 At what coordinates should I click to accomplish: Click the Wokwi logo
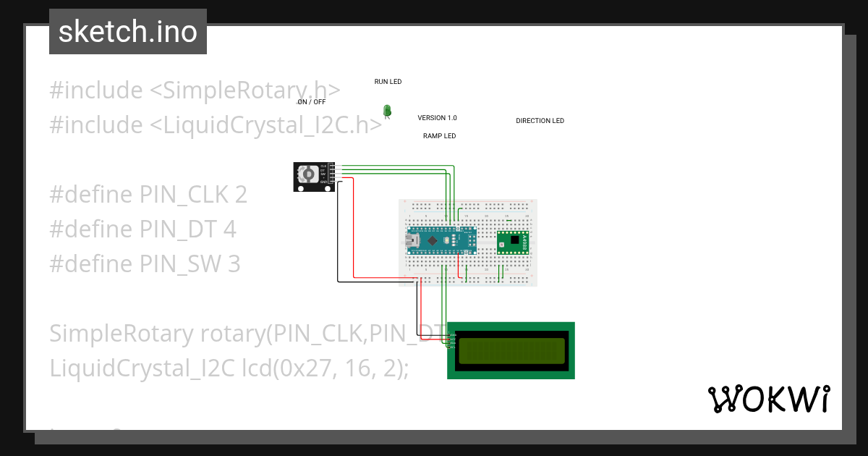click(x=768, y=399)
